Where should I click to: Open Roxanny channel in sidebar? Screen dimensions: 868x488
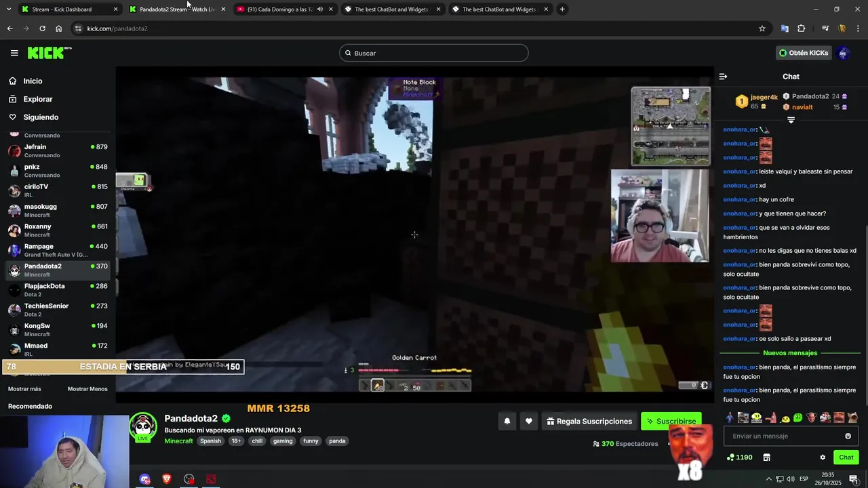(x=58, y=230)
